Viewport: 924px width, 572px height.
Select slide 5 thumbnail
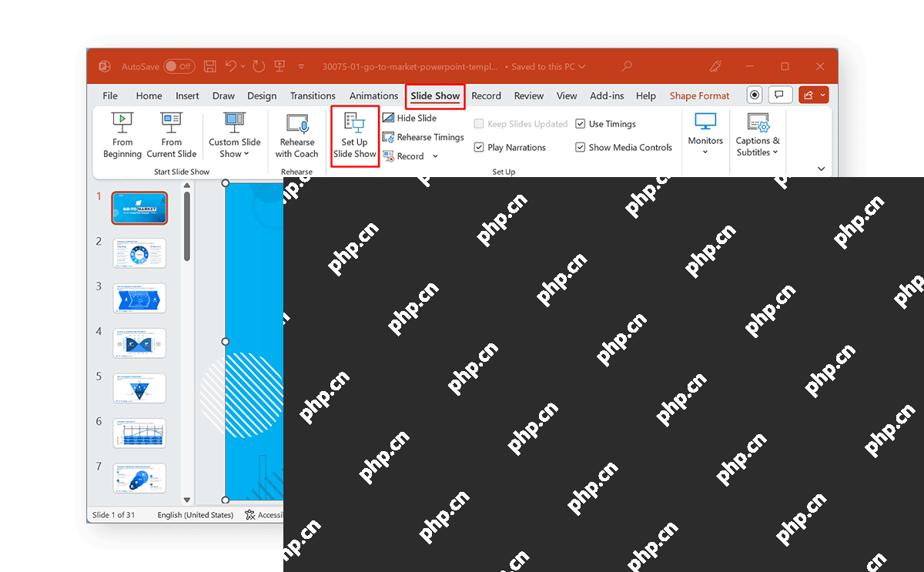(139, 388)
